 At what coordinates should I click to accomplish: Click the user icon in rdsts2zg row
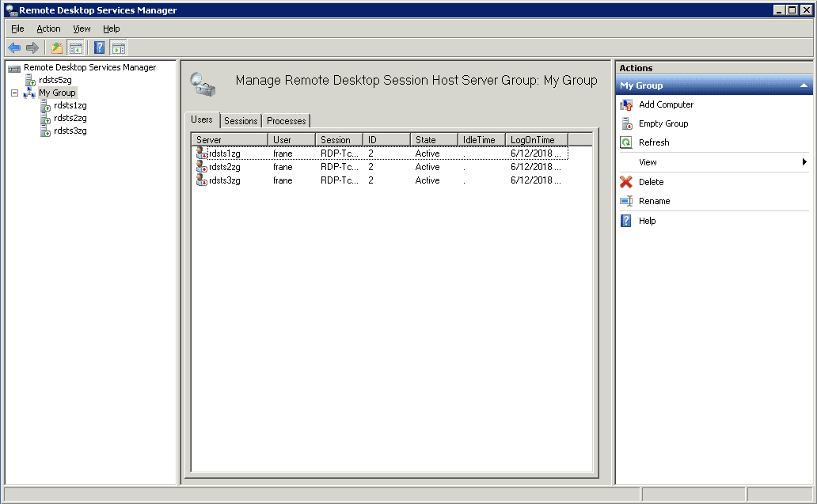tap(202, 167)
